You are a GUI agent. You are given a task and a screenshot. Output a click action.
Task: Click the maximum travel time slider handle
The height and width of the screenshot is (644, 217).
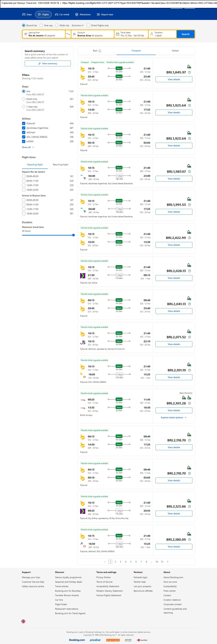[x=73, y=235]
